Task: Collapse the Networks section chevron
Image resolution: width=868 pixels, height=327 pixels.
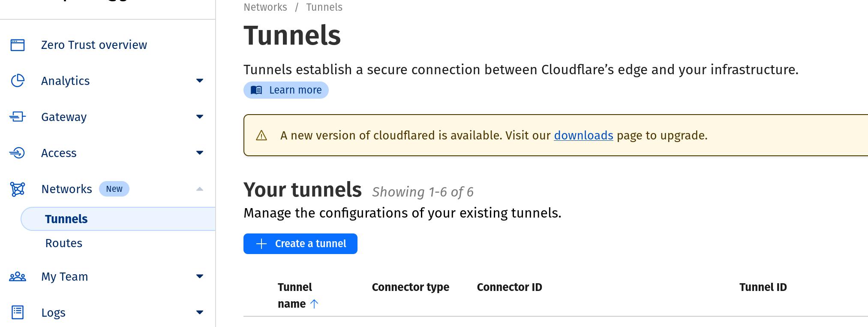Action: 199,189
